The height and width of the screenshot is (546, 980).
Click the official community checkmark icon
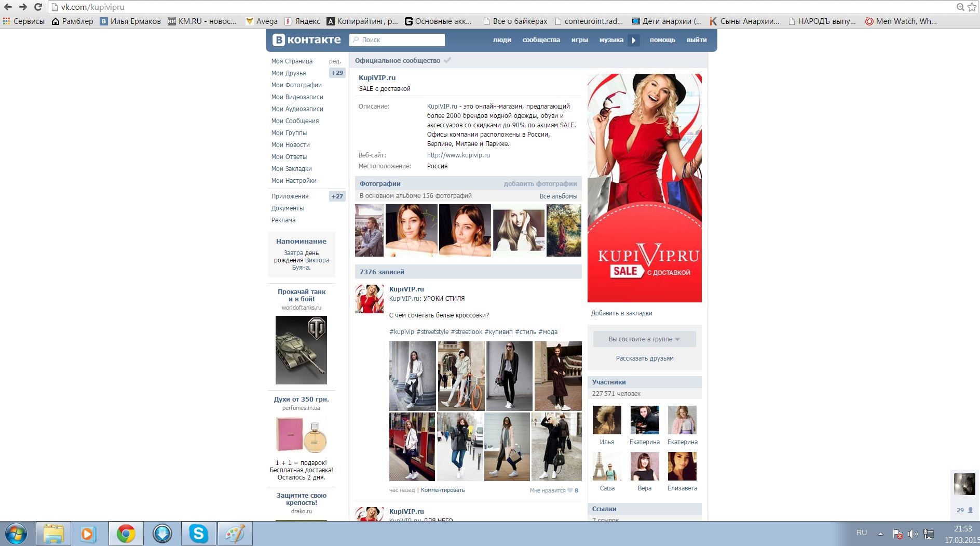(447, 60)
